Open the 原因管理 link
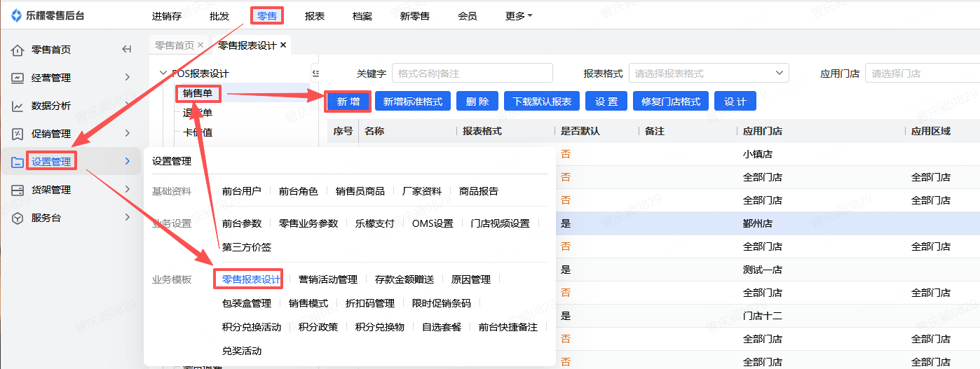The width and height of the screenshot is (980, 369). 471,279
